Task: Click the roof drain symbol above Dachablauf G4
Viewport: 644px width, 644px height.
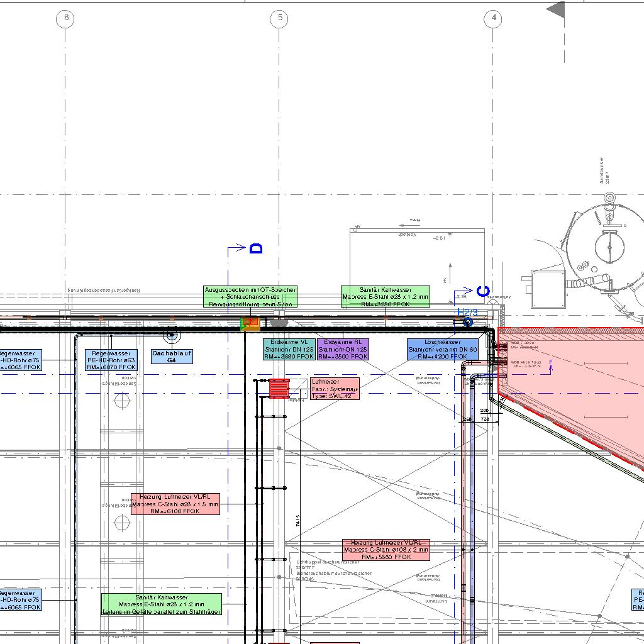Action: (x=170, y=335)
